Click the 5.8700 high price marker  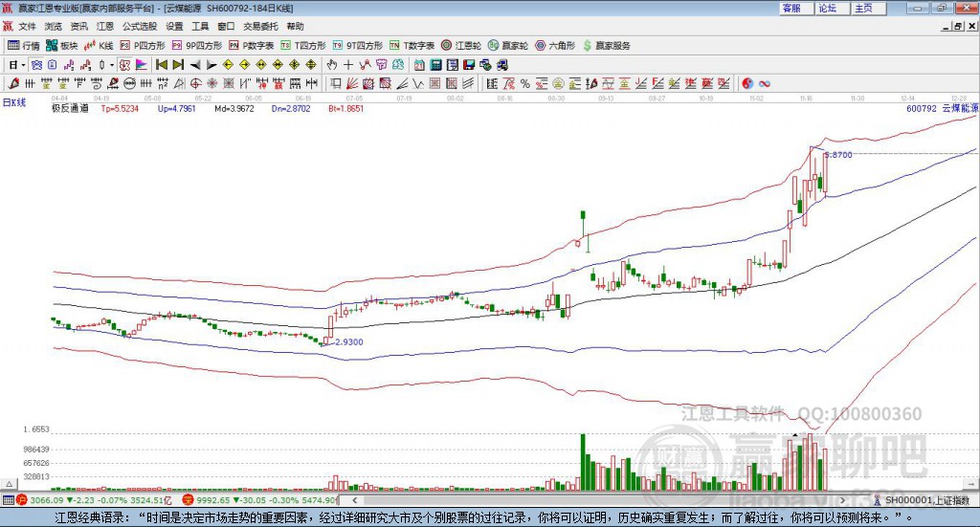[838, 155]
